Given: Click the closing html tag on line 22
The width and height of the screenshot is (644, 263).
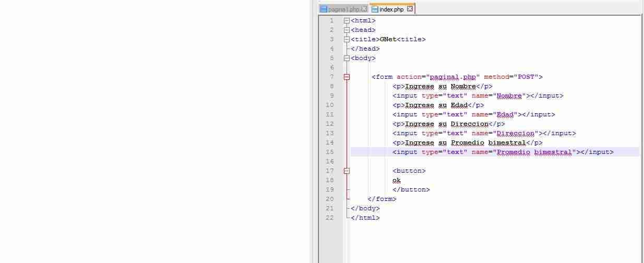Looking at the screenshot, I should tap(365, 218).
